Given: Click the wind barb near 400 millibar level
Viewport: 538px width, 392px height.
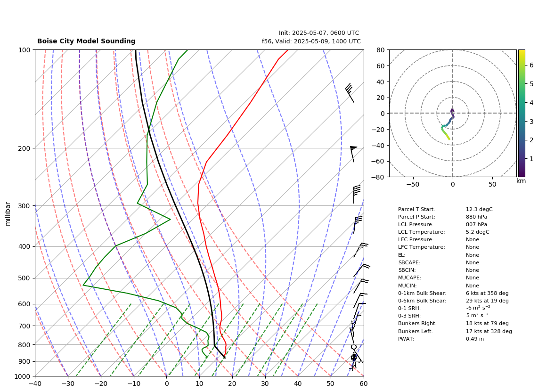Looking at the screenshot, I should point(361,250).
